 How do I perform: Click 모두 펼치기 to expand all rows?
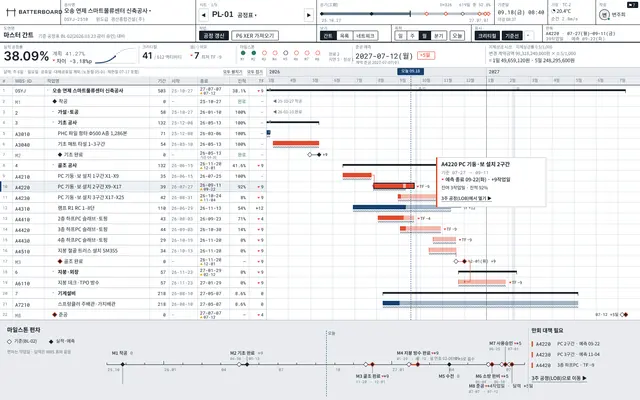click(x=233, y=72)
